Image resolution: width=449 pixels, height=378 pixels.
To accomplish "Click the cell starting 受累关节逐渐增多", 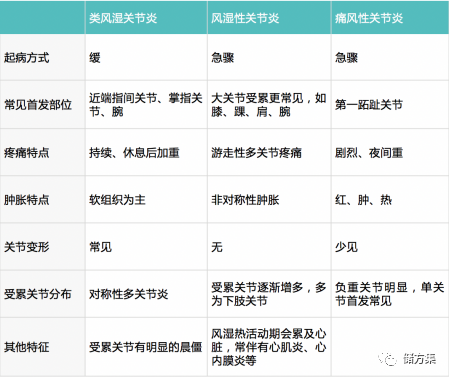I will 269,294.
